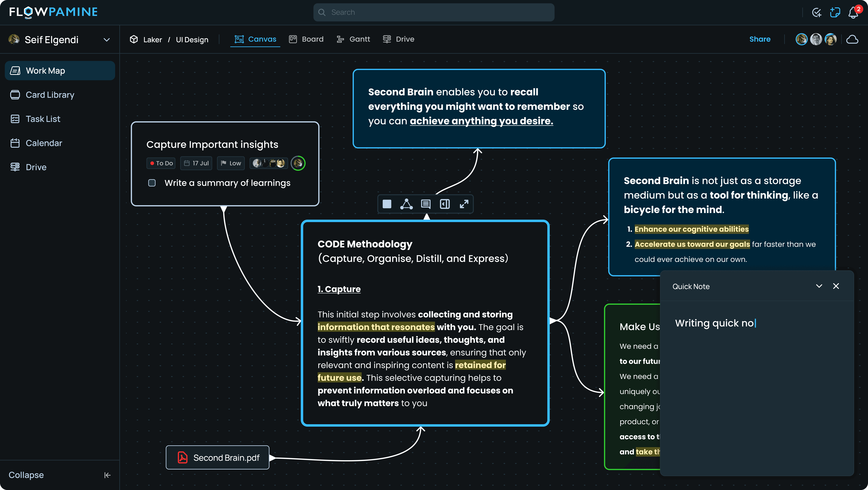Click the Share button
This screenshot has height=490, width=868.
pos(760,39)
